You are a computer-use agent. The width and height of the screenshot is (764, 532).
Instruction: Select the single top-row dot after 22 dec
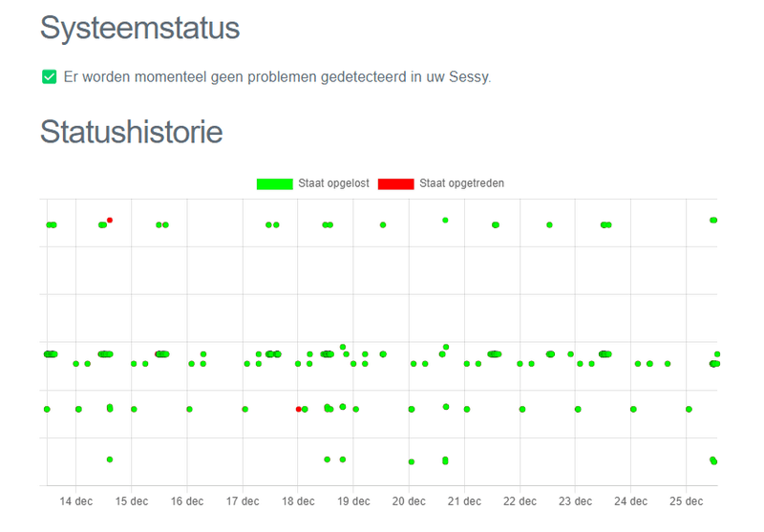pyautogui.click(x=550, y=225)
